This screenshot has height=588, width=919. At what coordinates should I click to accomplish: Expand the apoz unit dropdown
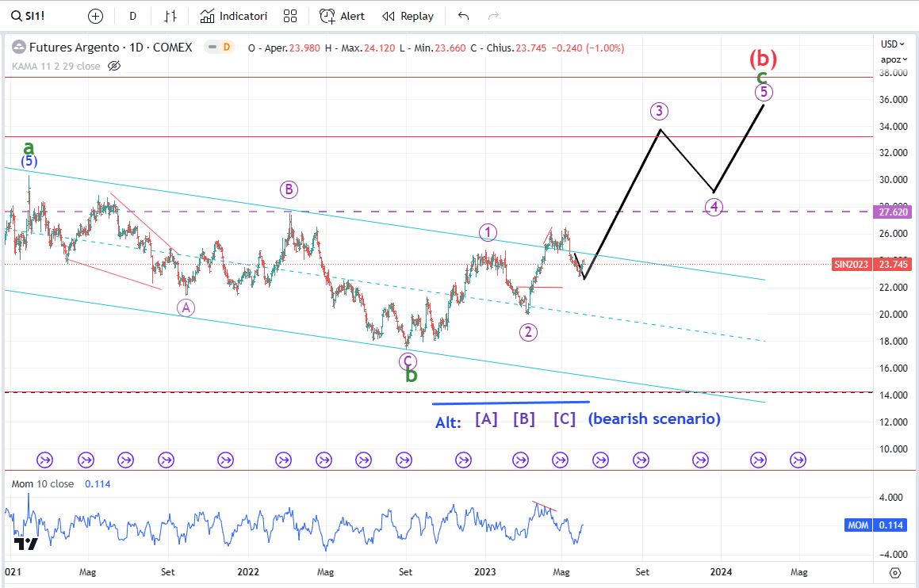click(891, 59)
